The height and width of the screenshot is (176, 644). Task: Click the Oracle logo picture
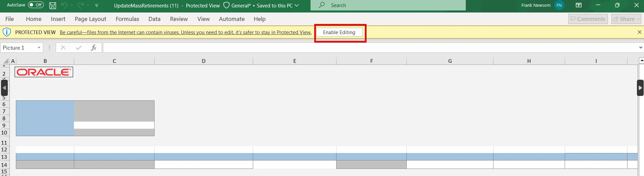(x=44, y=72)
